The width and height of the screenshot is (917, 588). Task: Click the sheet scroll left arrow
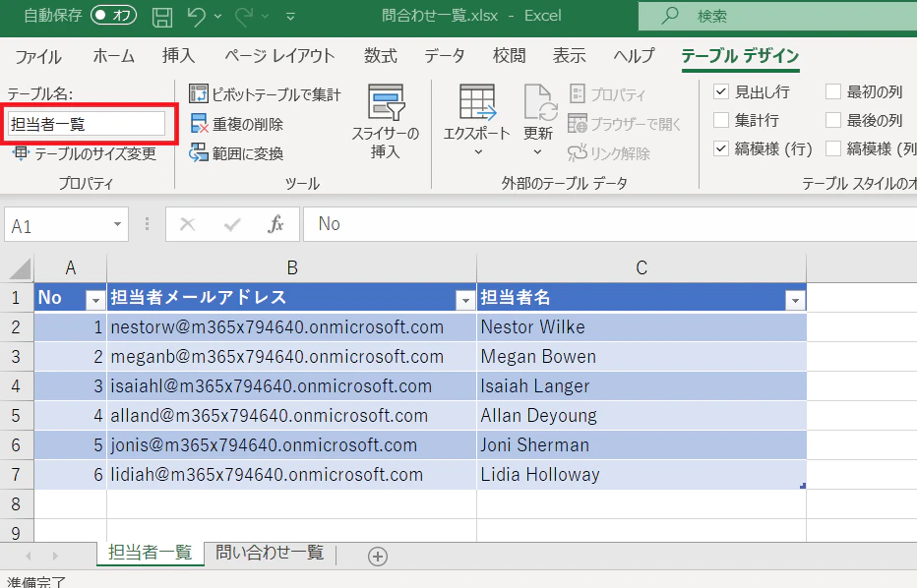[x=28, y=556]
